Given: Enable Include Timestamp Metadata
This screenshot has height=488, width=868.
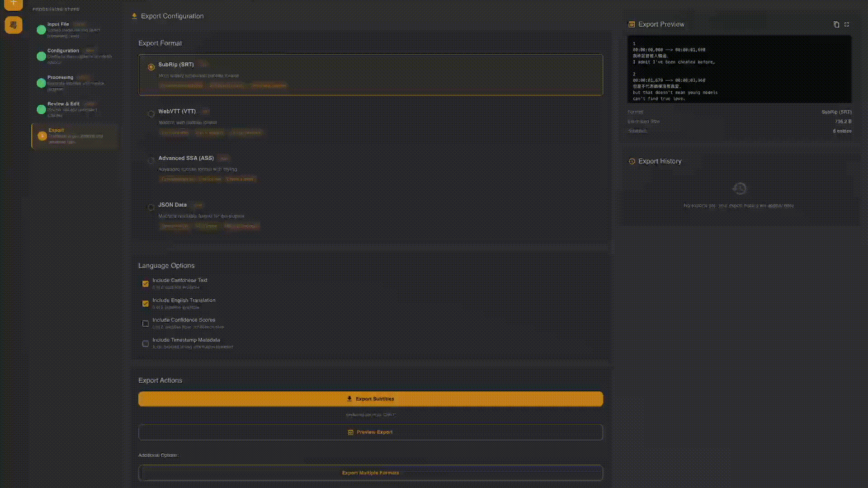Looking at the screenshot, I should click(145, 343).
